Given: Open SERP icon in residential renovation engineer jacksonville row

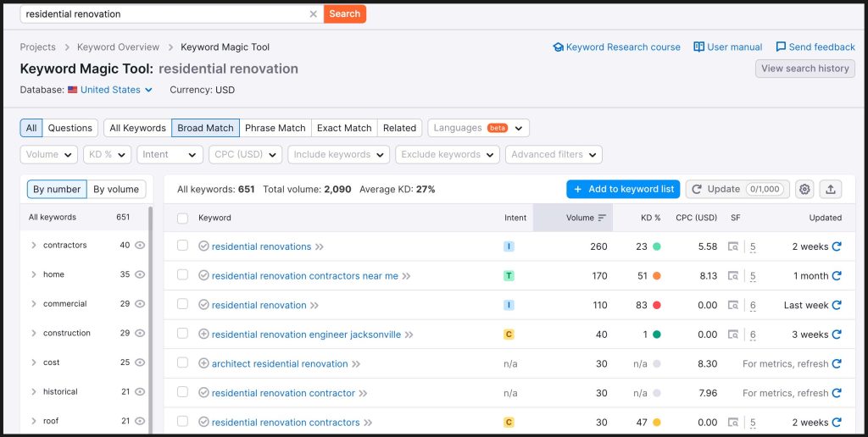Looking at the screenshot, I should tap(733, 335).
